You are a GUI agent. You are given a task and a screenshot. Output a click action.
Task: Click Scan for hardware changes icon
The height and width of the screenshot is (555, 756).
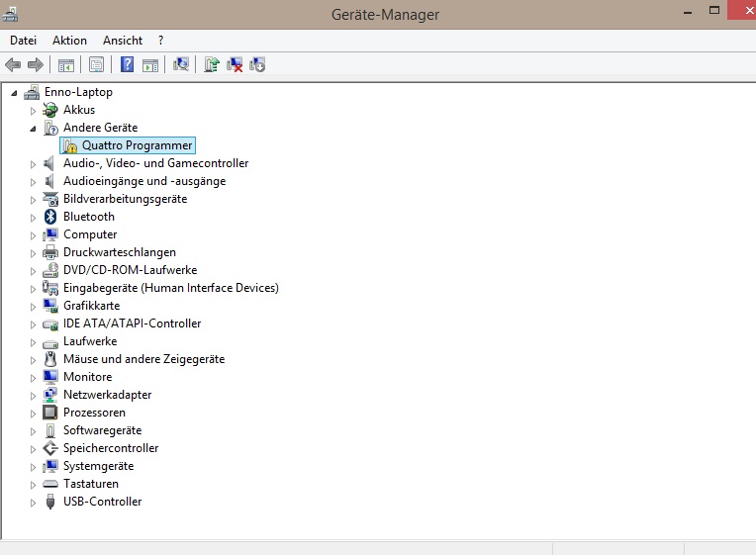coord(180,65)
